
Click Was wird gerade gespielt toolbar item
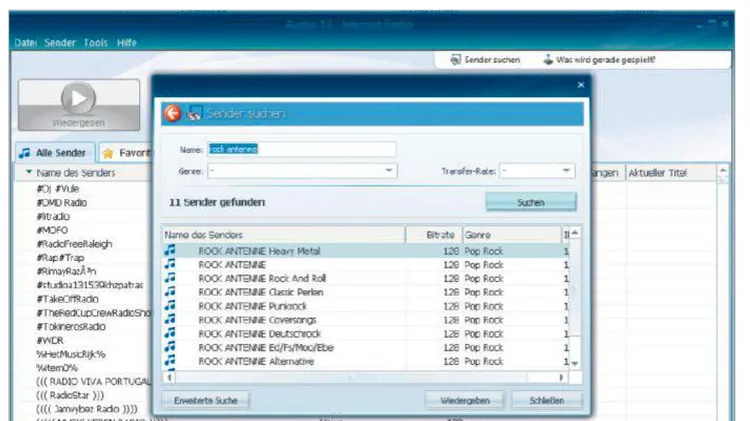tap(599, 60)
